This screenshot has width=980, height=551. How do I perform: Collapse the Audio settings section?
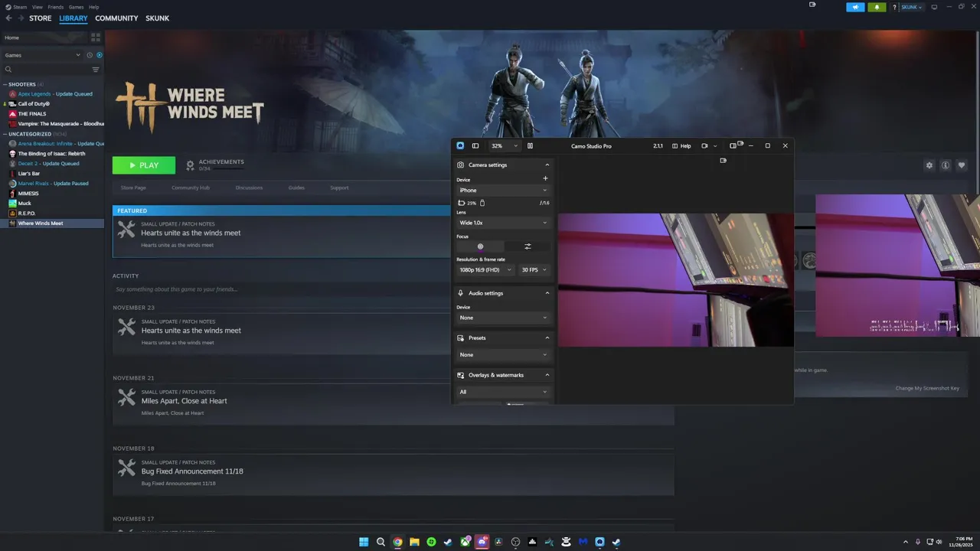click(547, 293)
